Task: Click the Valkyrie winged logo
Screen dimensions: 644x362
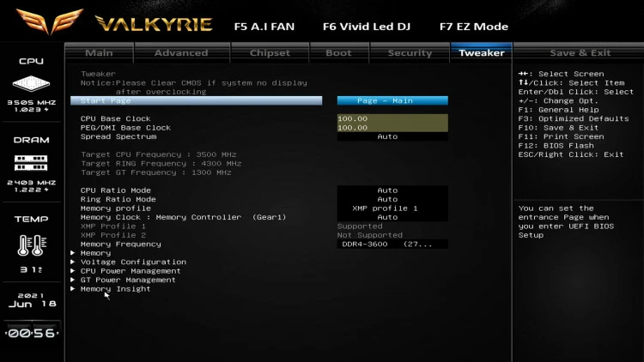Action: coord(49,21)
